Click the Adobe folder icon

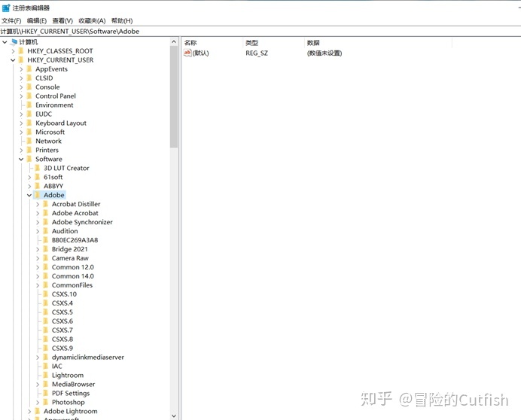click(x=38, y=195)
